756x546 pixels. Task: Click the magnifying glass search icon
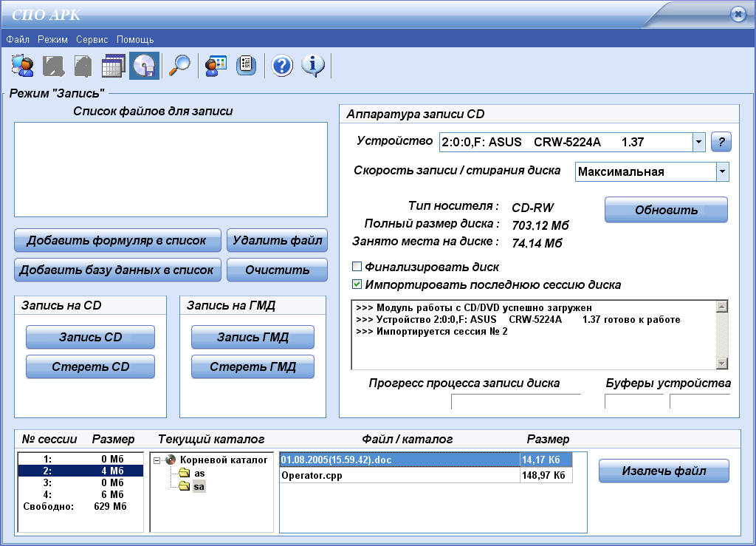click(x=179, y=66)
